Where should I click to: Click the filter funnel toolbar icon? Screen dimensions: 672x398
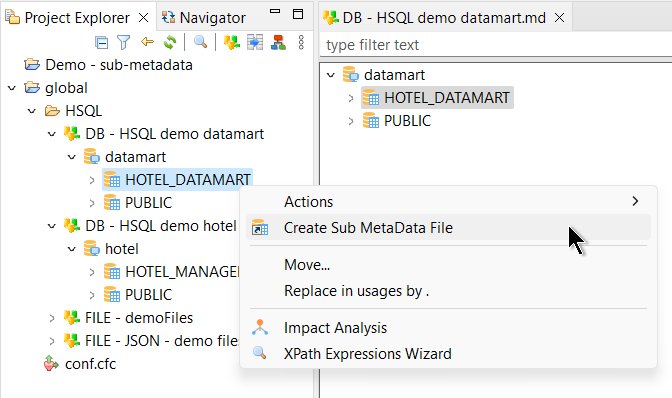point(123,42)
